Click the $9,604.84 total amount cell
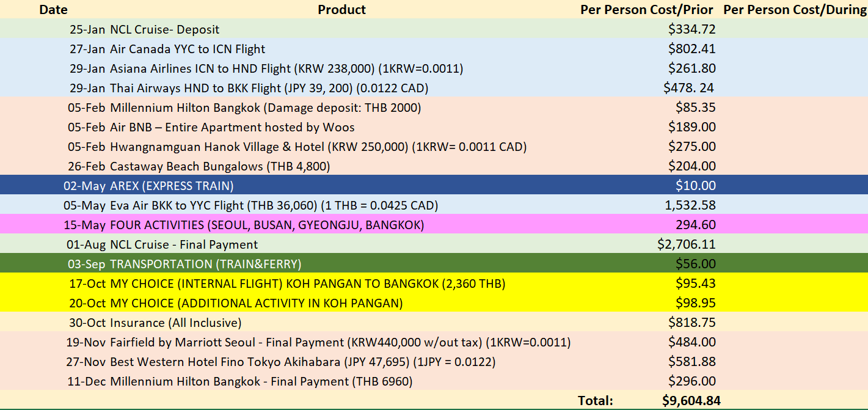The width and height of the screenshot is (868, 410). 691,401
